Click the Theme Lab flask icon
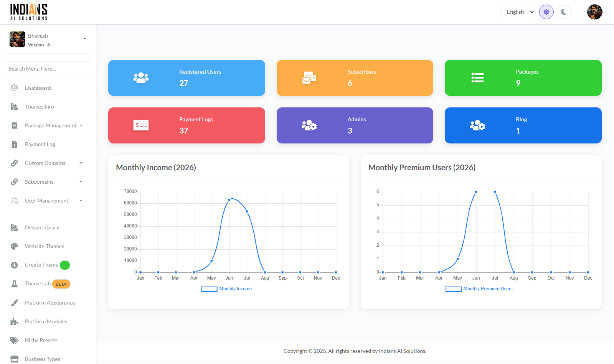The width and height of the screenshot is (614, 364). [14, 284]
